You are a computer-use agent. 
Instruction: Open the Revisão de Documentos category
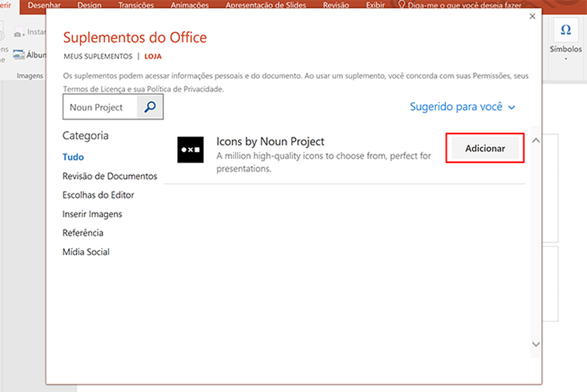(x=110, y=176)
